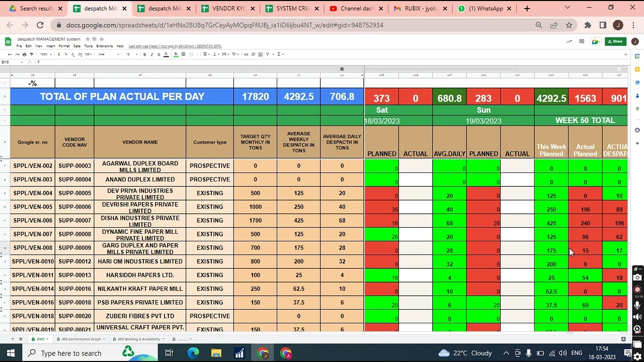Insert a comment from the toolbar
Screen dimensions: 644x362
pos(253,54)
